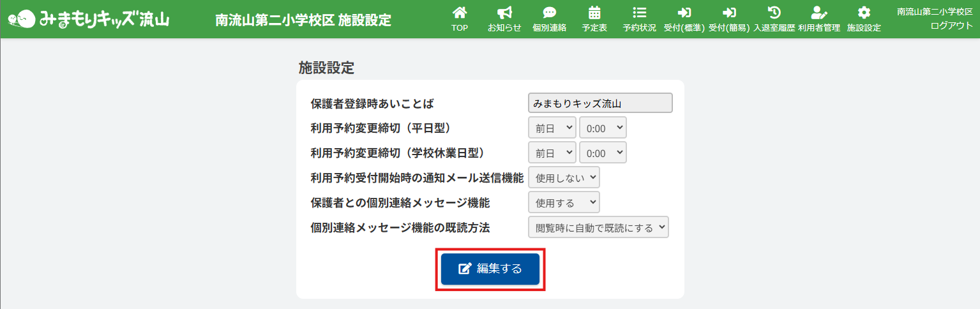Screen dimensions: 980x309
Task: Open 通知メール送信機能 dropdown
Action: pyautogui.click(x=564, y=177)
